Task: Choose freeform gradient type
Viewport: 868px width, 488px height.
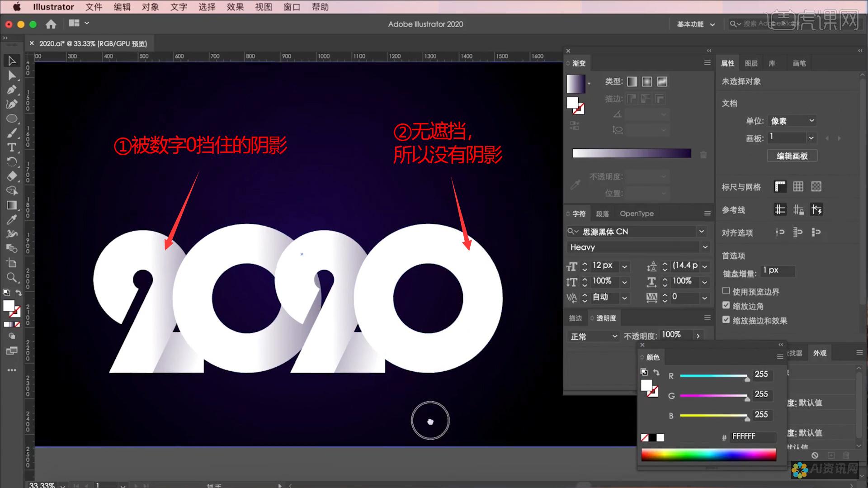Action: (x=662, y=81)
